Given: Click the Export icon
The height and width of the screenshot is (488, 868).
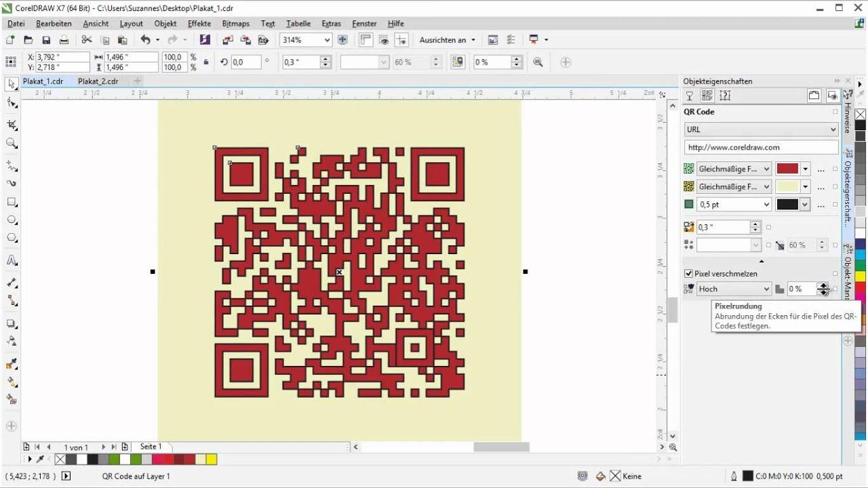Looking at the screenshot, I should point(245,40).
